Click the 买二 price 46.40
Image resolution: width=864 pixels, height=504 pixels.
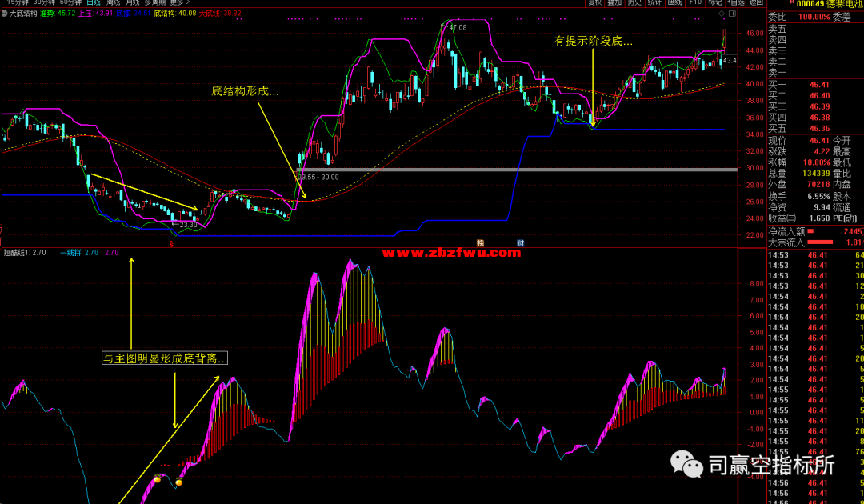(x=819, y=96)
